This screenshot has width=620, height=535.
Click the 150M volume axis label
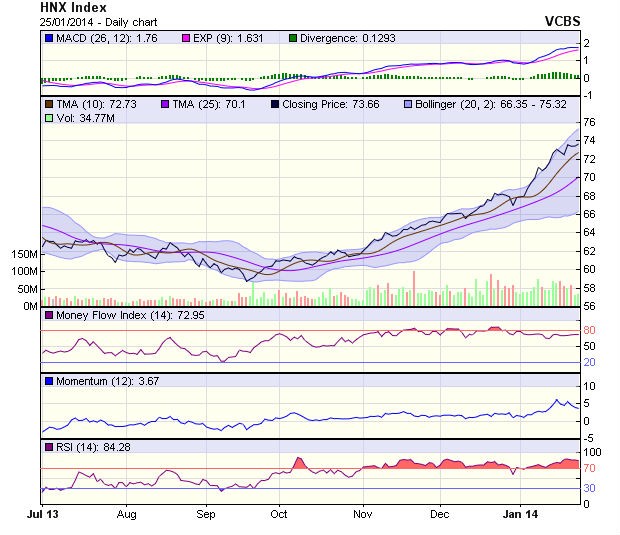23,254
